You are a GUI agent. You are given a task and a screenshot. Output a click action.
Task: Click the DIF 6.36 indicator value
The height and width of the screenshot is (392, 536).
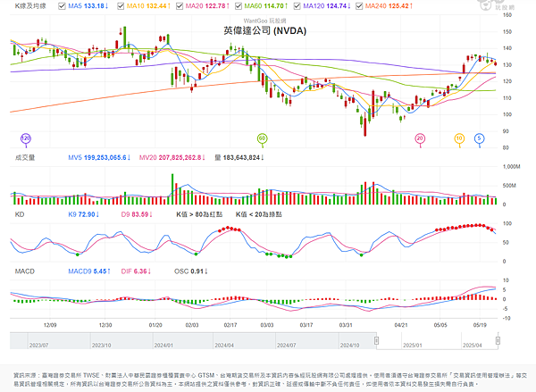(x=136, y=271)
